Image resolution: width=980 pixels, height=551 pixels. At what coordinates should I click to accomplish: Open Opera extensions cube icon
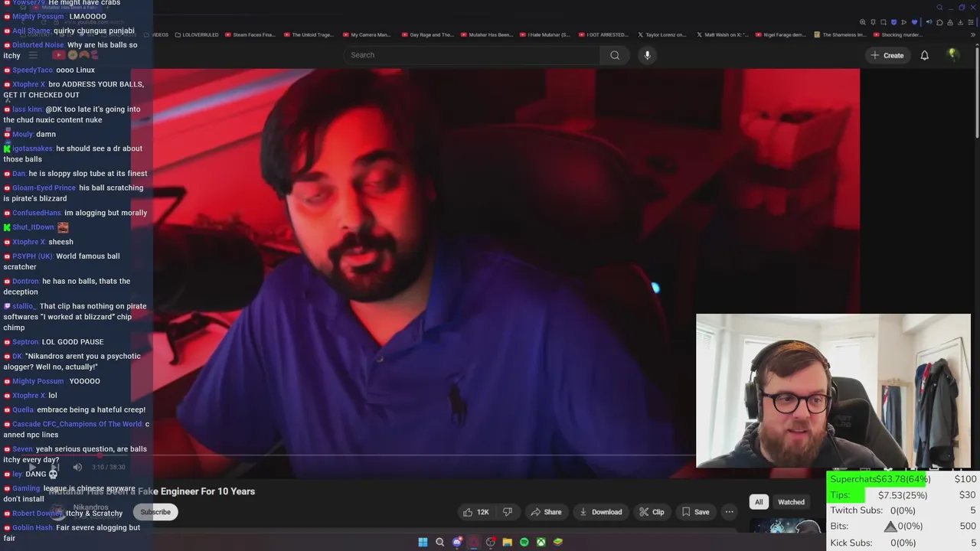coord(939,22)
